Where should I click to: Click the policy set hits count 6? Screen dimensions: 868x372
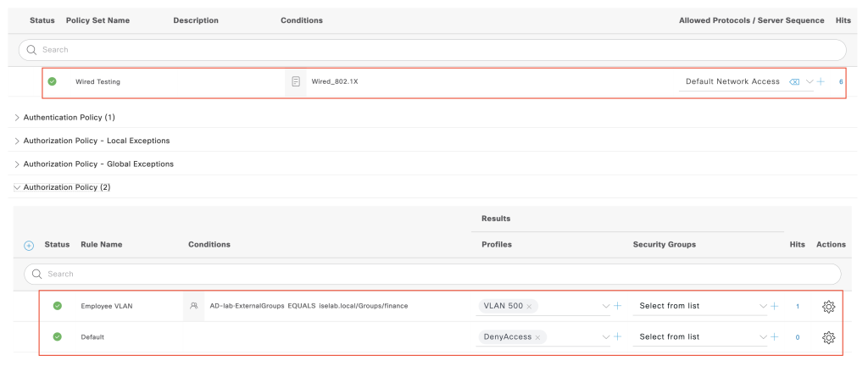tap(841, 82)
